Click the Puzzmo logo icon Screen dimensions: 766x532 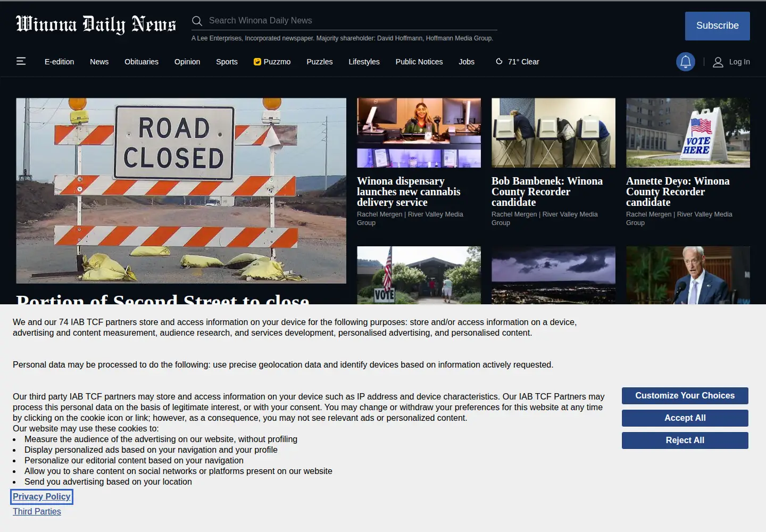pyautogui.click(x=257, y=62)
